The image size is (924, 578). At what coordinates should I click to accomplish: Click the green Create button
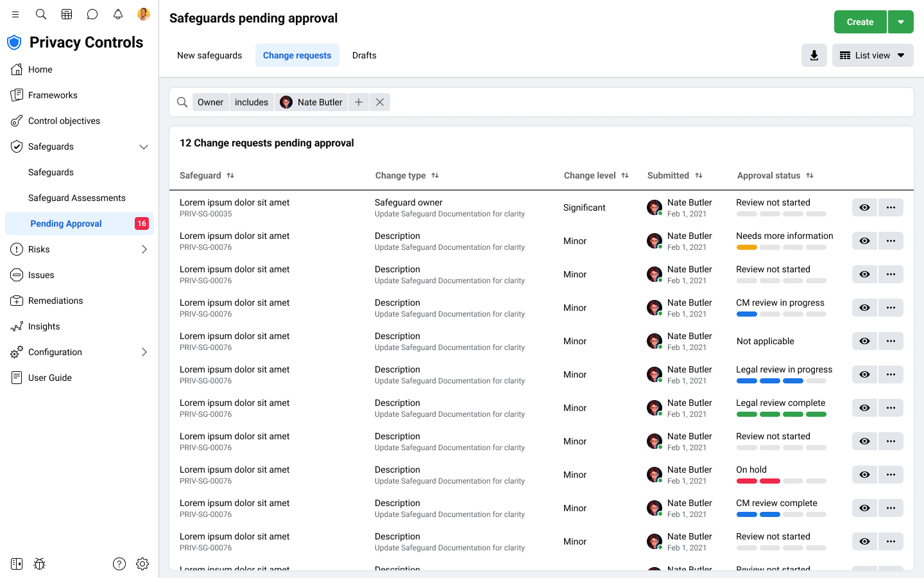[x=860, y=22]
